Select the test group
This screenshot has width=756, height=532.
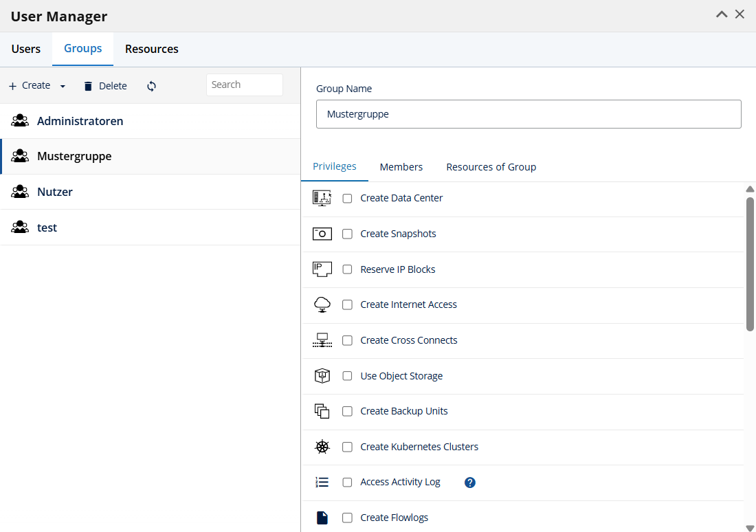[x=150, y=228]
